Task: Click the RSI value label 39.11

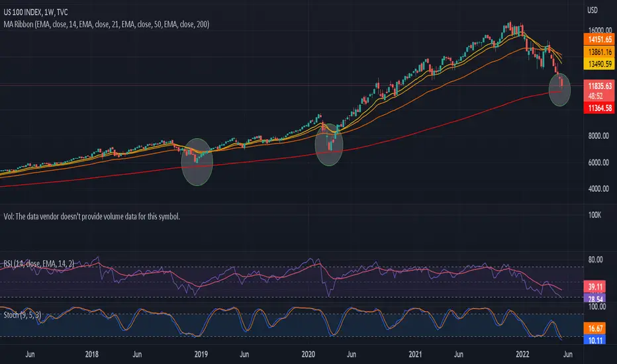Action: coord(596,287)
